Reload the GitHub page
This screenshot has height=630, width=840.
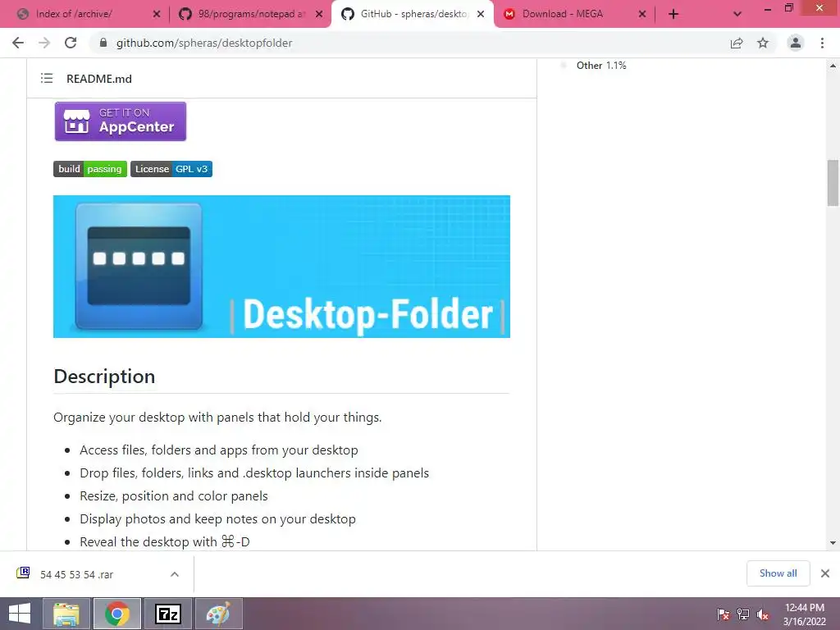(x=71, y=43)
